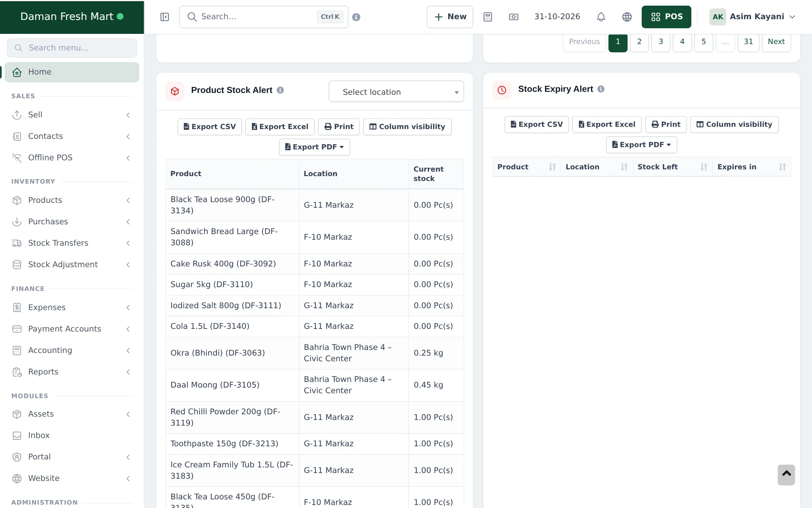The width and height of the screenshot is (812, 508).
Task: Expand Stock Adjustment submenu
Action: [x=72, y=265]
